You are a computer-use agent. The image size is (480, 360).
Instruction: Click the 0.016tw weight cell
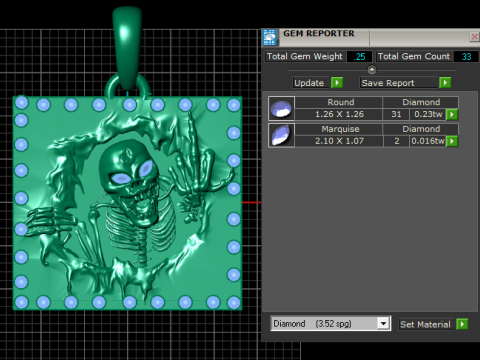tap(428, 141)
